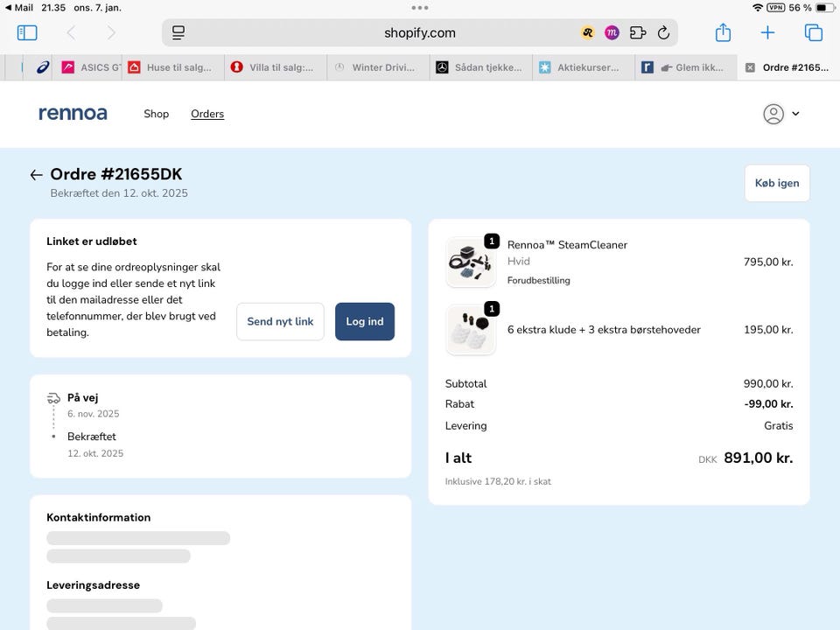Click the Rabat -99,00 kr. value
The height and width of the screenshot is (630, 840).
[x=768, y=404]
